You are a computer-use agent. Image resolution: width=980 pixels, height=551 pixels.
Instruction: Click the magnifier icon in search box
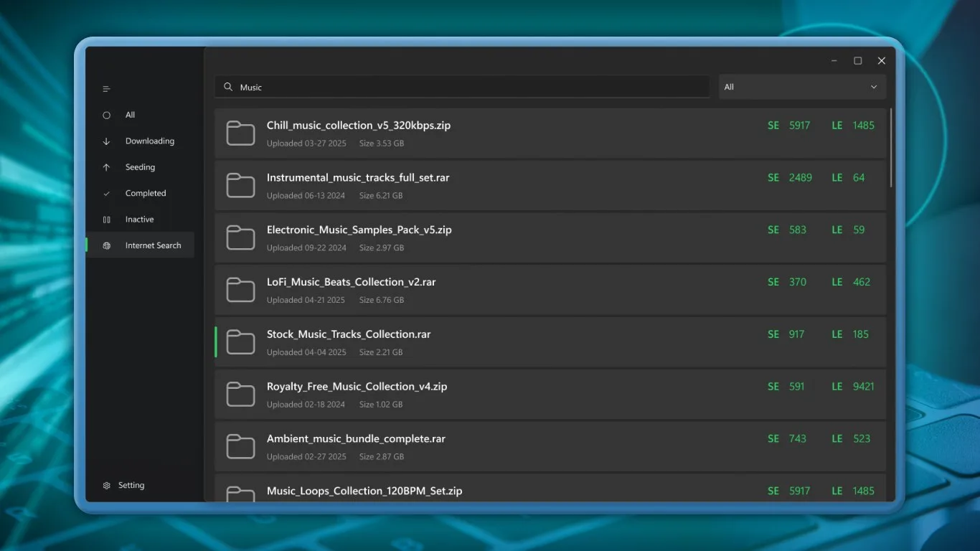[228, 87]
